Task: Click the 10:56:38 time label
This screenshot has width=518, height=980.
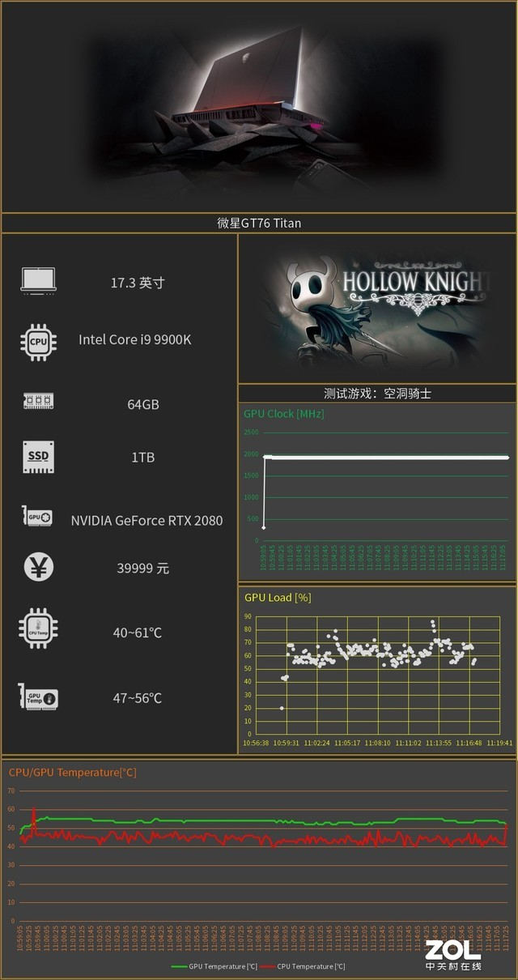Action: 257,742
